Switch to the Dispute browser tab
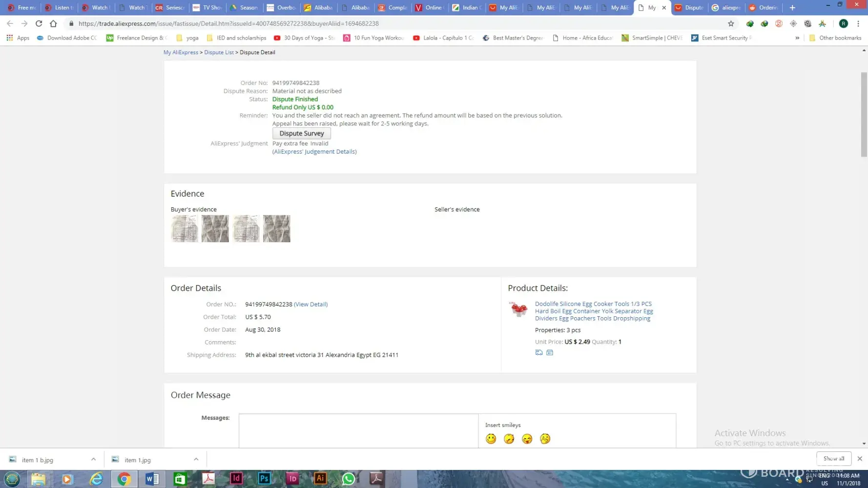The width and height of the screenshot is (868, 488). pos(689,7)
